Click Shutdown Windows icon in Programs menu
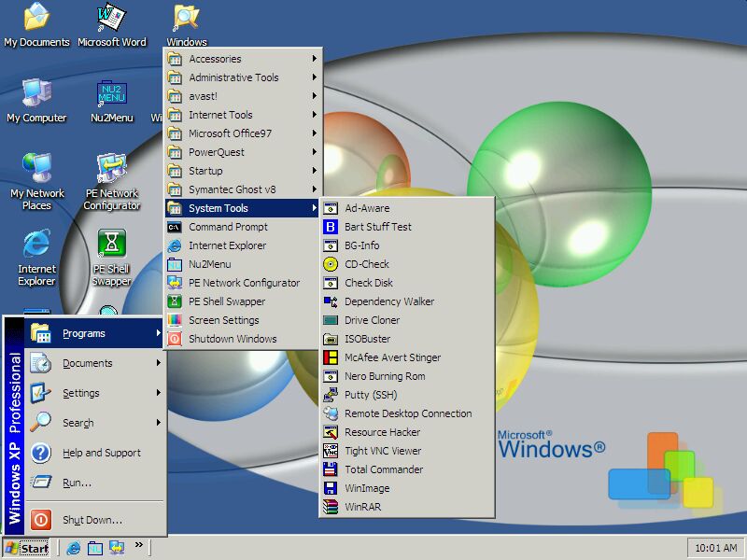The image size is (747, 560). click(x=175, y=339)
